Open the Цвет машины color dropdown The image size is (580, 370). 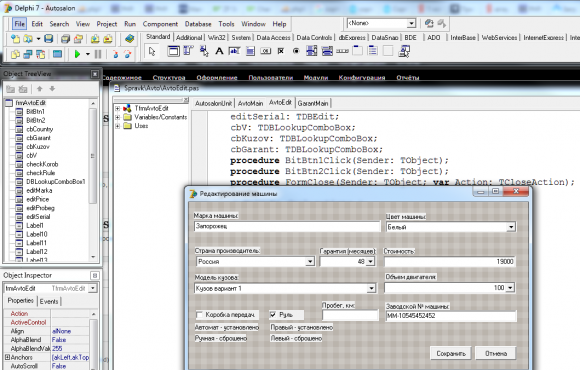[x=511, y=227]
